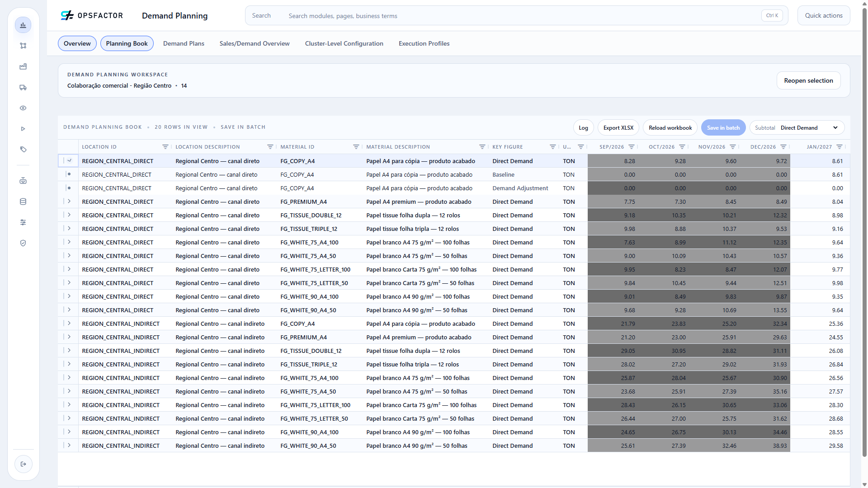Click the SEP/2026 value 8.28 cell
Image resolution: width=868 pixels, height=488 pixels.
tap(613, 161)
